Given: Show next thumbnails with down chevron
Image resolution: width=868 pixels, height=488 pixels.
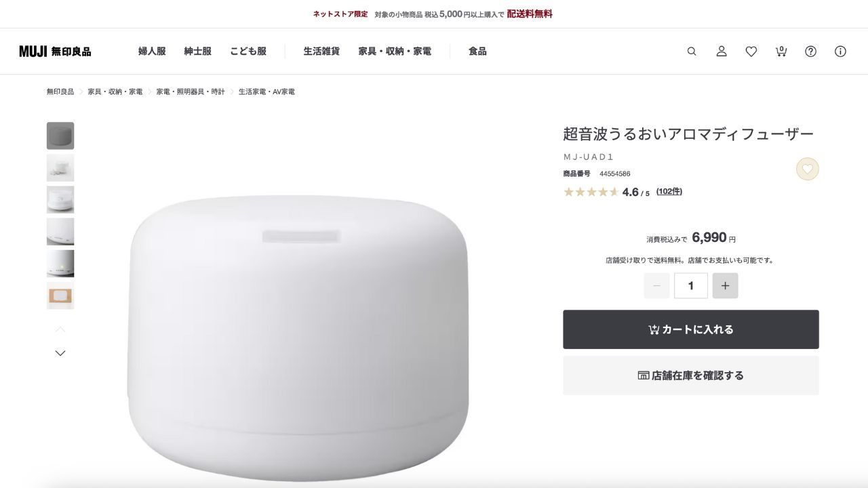Looking at the screenshot, I should [60, 353].
